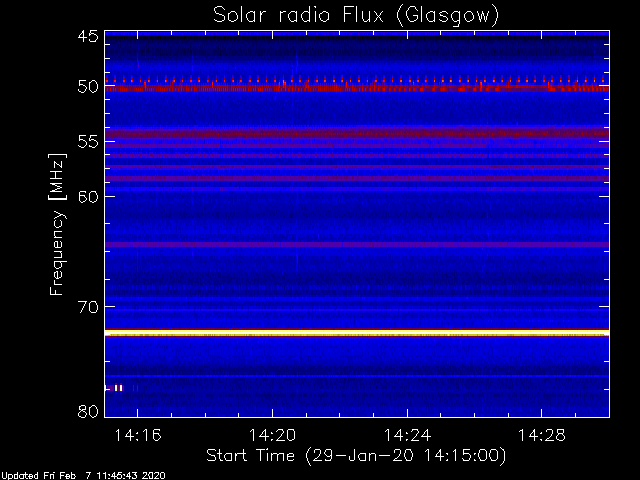Screen dimensions: 640x480
Task: Click the 14:24 time tick label
Action: tap(407, 435)
